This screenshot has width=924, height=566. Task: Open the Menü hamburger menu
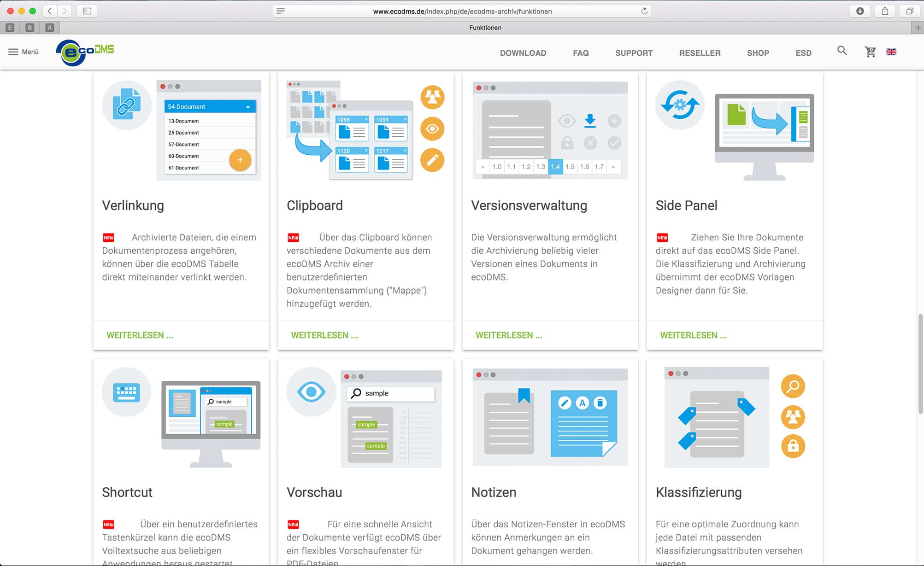pyautogui.click(x=24, y=52)
